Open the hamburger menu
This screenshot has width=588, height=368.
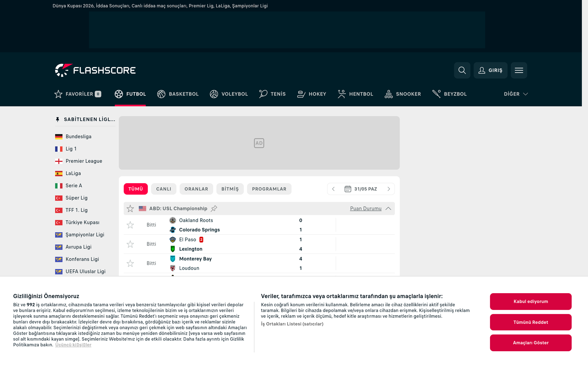click(x=519, y=70)
